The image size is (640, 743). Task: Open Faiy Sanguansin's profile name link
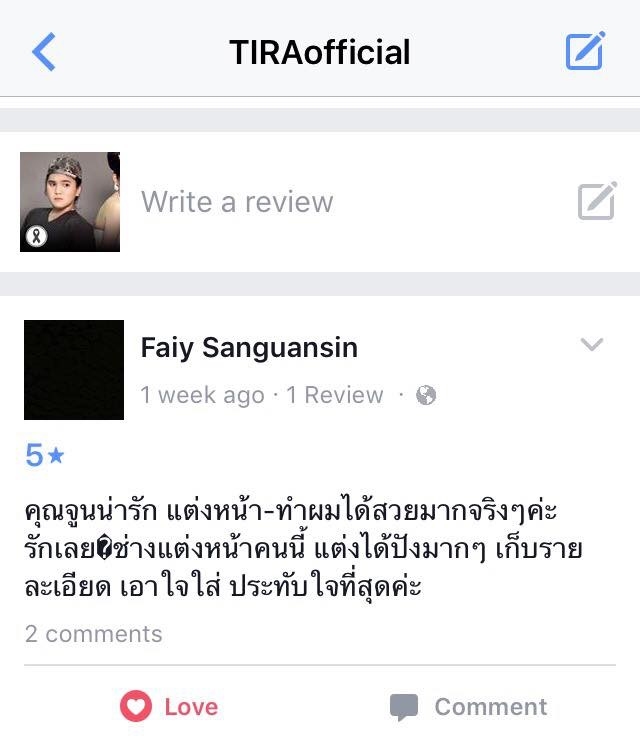(x=249, y=347)
